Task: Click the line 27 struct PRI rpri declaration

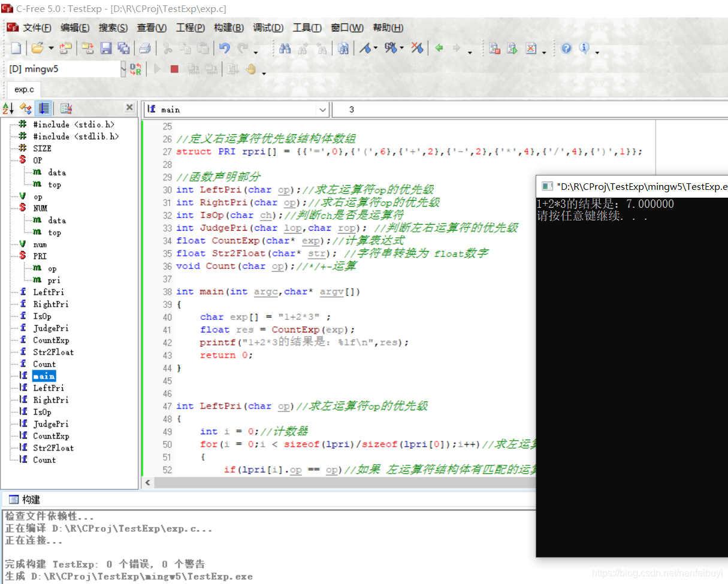Action: pos(409,152)
